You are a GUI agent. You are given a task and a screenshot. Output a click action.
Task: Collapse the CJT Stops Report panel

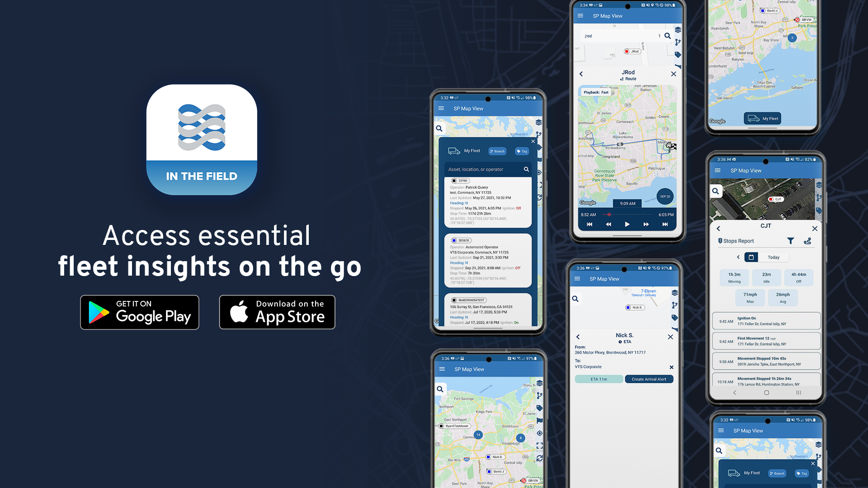pos(815,229)
